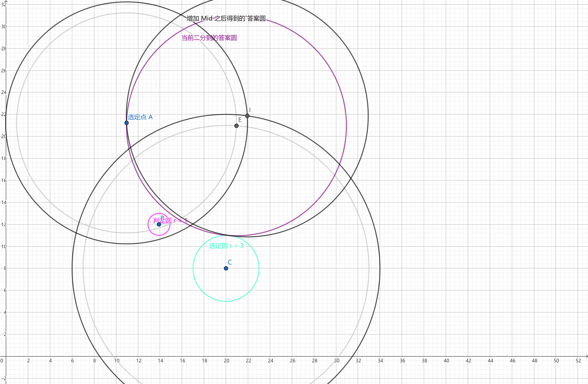The width and height of the screenshot is (588, 384).
Task: Click the purple label 当前二分到的答案圆
Action: tap(209, 38)
